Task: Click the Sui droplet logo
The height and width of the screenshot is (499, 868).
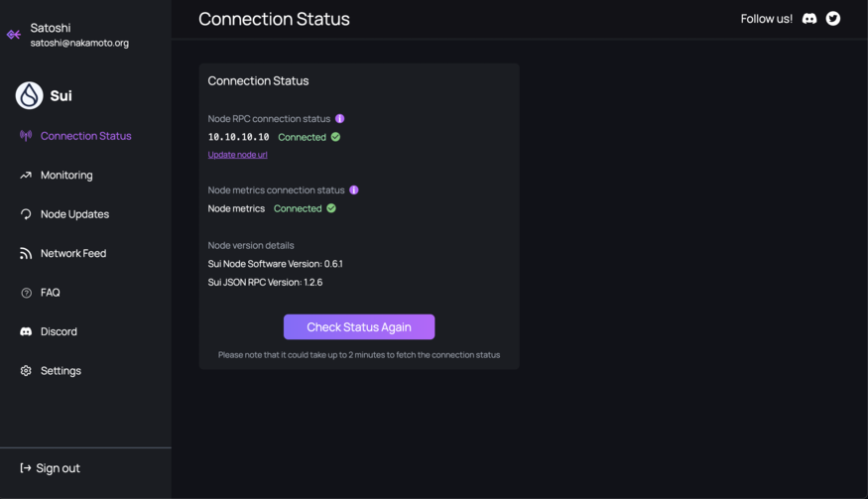Action: click(30, 95)
